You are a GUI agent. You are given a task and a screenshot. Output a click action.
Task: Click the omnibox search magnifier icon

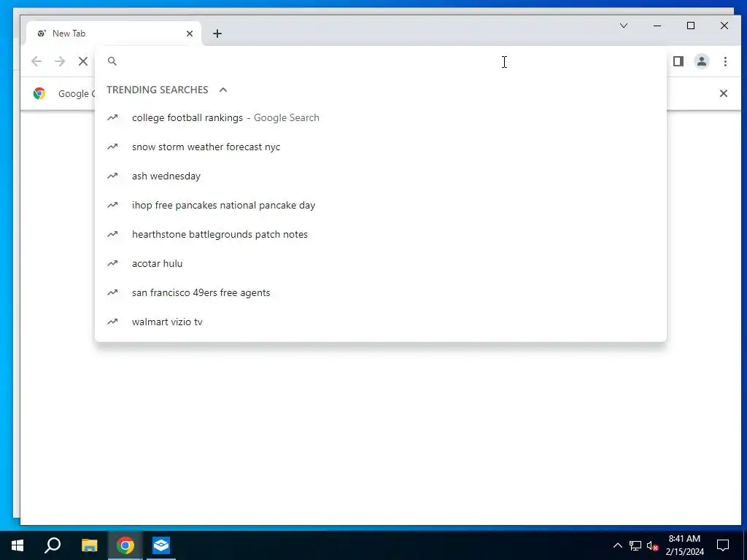112,61
